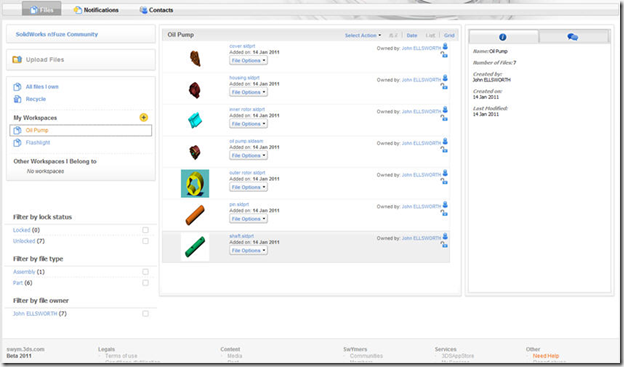Tick the Part (6) file type checkbox

tap(145, 283)
